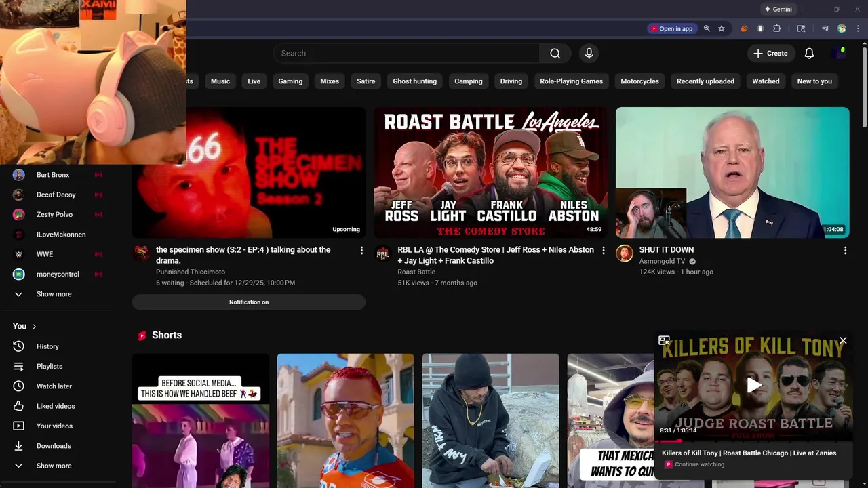Toggle the Notification on button

coord(249,302)
